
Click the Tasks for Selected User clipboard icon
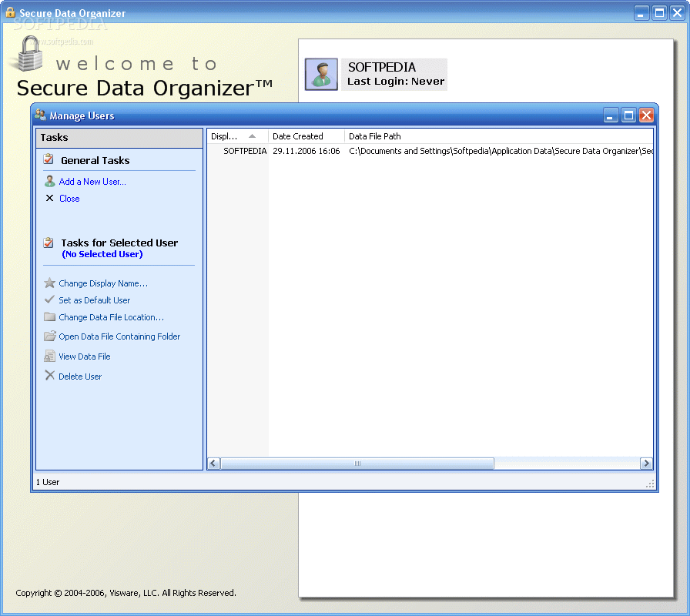[49, 243]
